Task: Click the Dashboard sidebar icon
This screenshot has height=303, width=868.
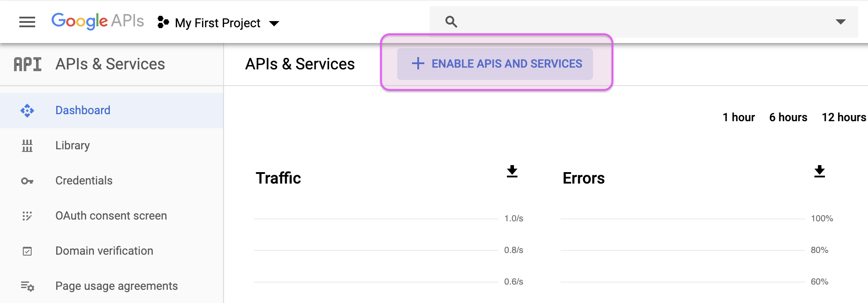Action: (x=27, y=111)
